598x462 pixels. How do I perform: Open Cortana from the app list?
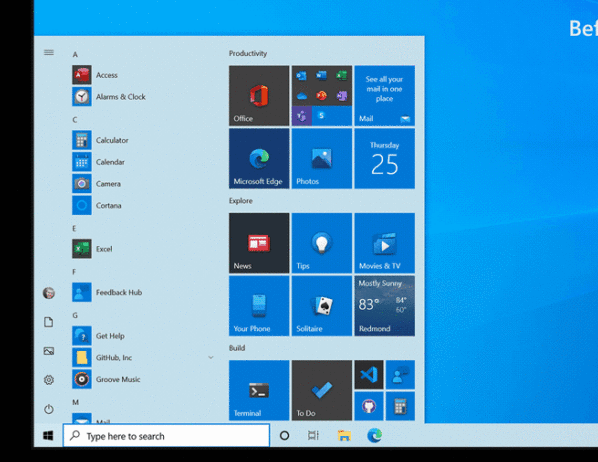pyautogui.click(x=143, y=205)
